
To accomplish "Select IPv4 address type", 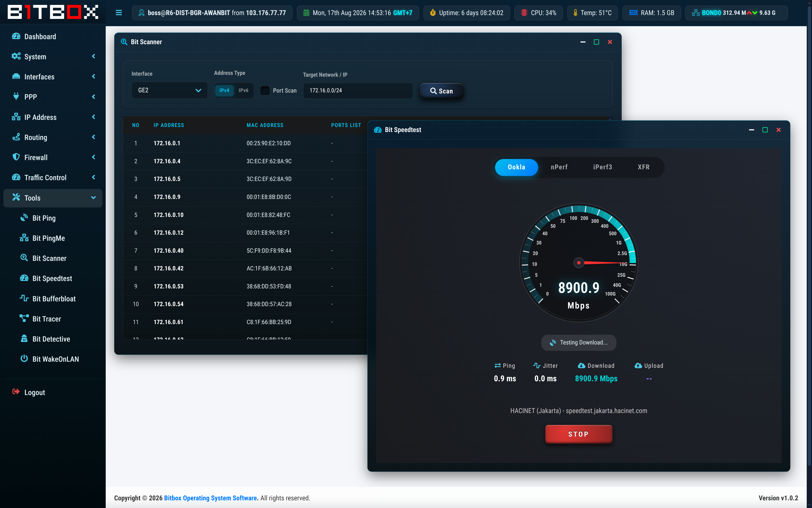I will pos(224,90).
